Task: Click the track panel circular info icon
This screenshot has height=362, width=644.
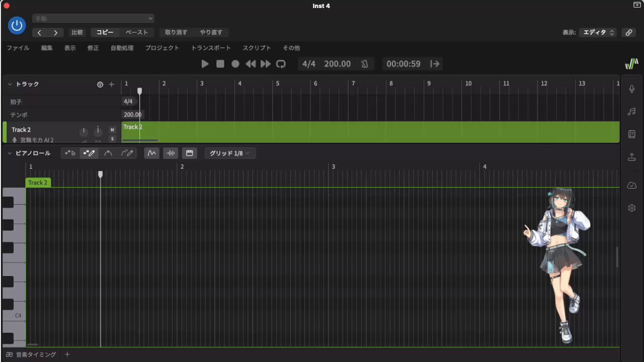Action: pyautogui.click(x=100, y=84)
